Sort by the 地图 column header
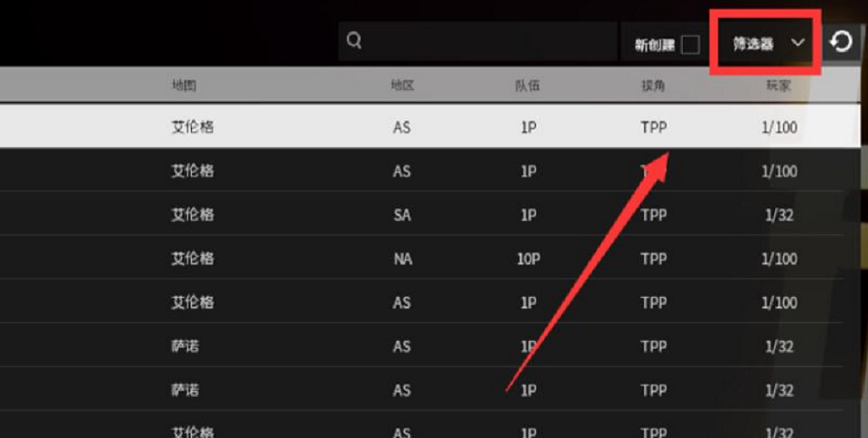The width and height of the screenshot is (868, 438). click(x=184, y=85)
